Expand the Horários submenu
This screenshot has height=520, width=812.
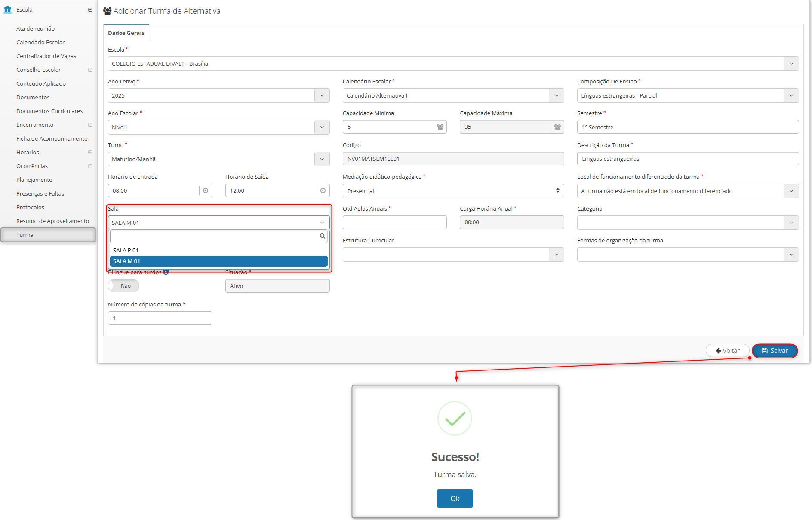click(90, 153)
